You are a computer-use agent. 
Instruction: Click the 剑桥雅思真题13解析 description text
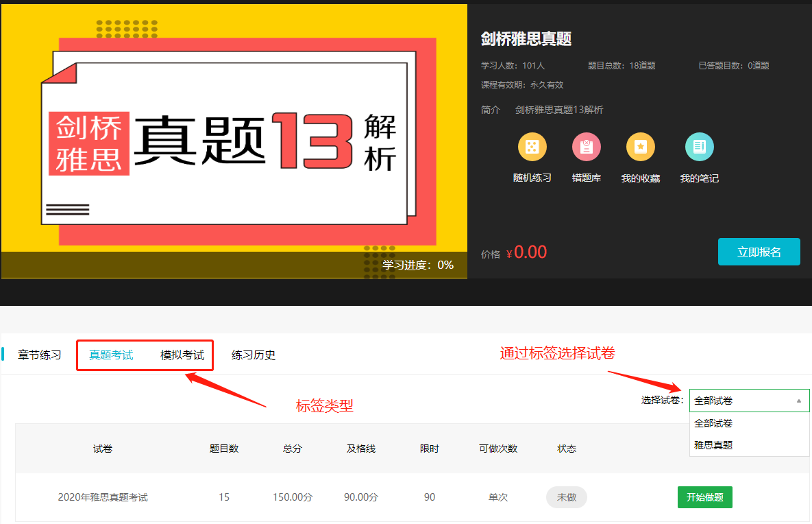click(559, 110)
